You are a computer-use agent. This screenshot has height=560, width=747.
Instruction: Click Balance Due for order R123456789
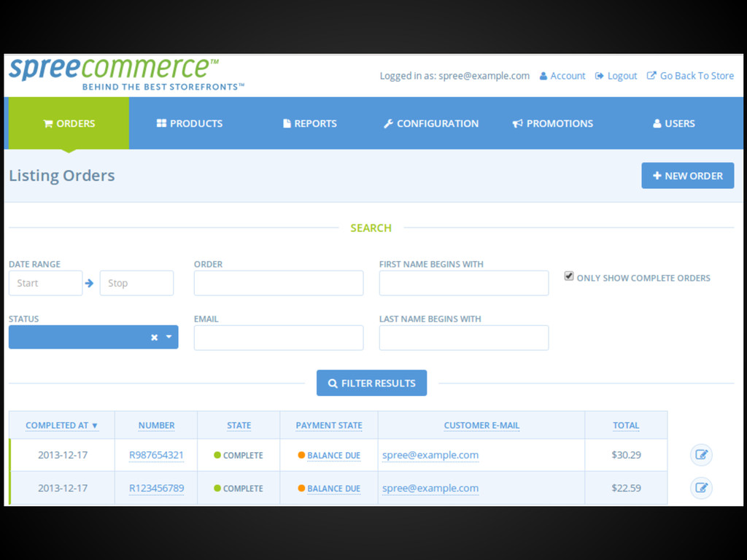click(333, 489)
